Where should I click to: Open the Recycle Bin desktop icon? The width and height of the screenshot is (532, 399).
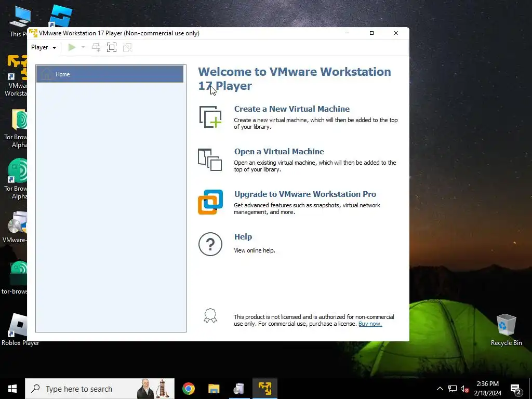pyautogui.click(x=506, y=329)
